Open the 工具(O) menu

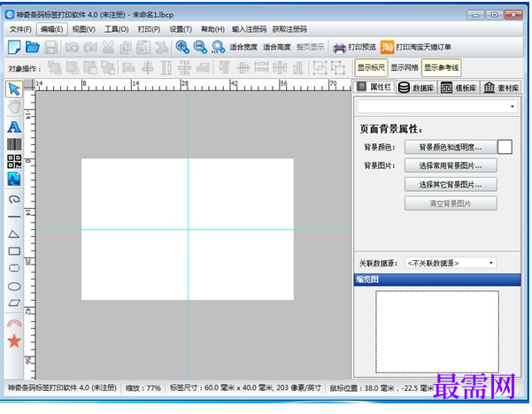point(116,29)
